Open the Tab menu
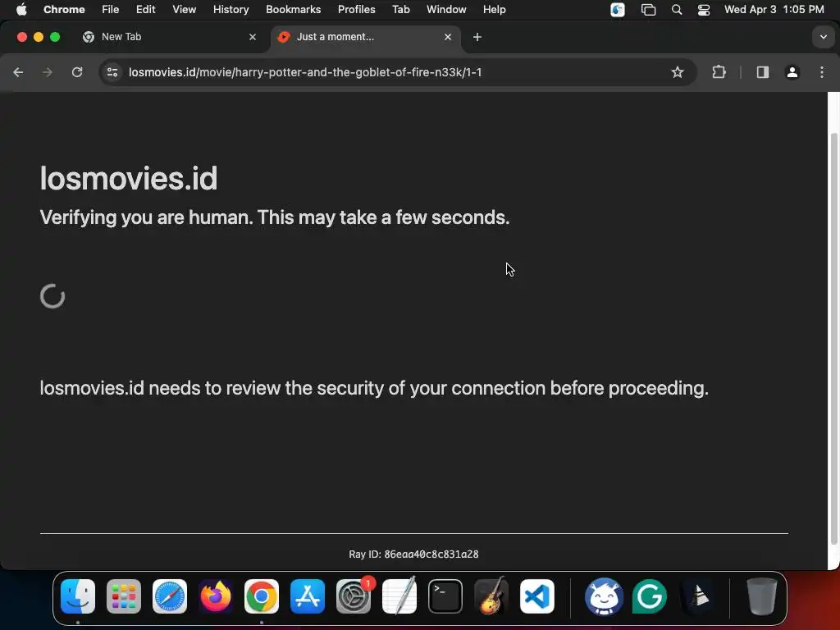This screenshot has height=630, width=840. click(400, 10)
